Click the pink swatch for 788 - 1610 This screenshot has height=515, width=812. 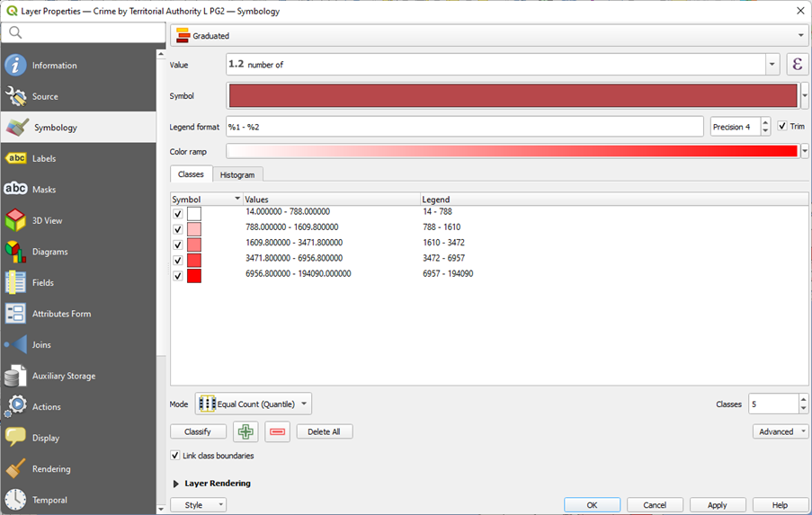[194, 229]
